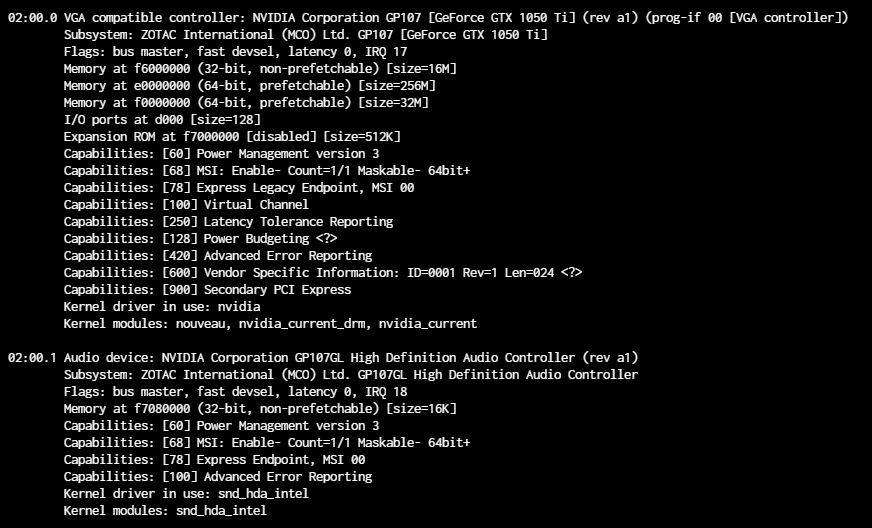This screenshot has height=528, width=872.
Task: Click the 02:00.0 device address
Action: click(x=32, y=17)
